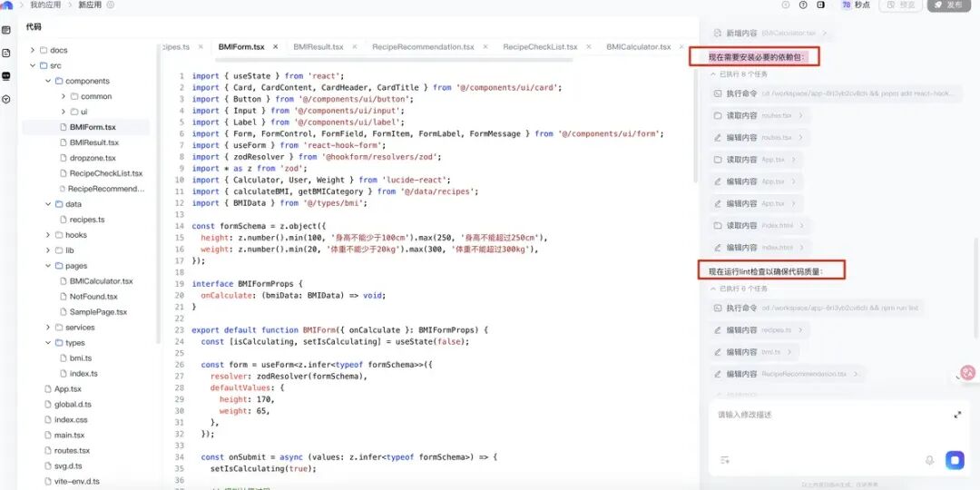Select the BMIForm.tsx editor tab
980x490 pixels.
coord(241,47)
